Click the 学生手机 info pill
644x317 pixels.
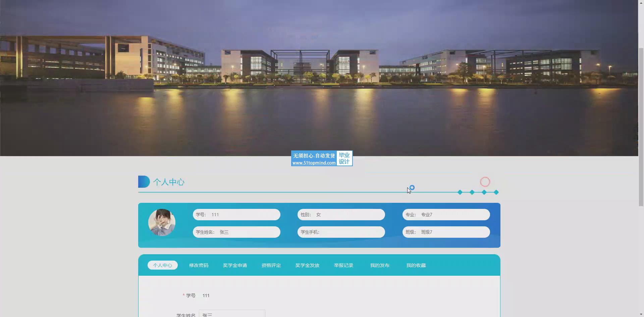click(341, 232)
